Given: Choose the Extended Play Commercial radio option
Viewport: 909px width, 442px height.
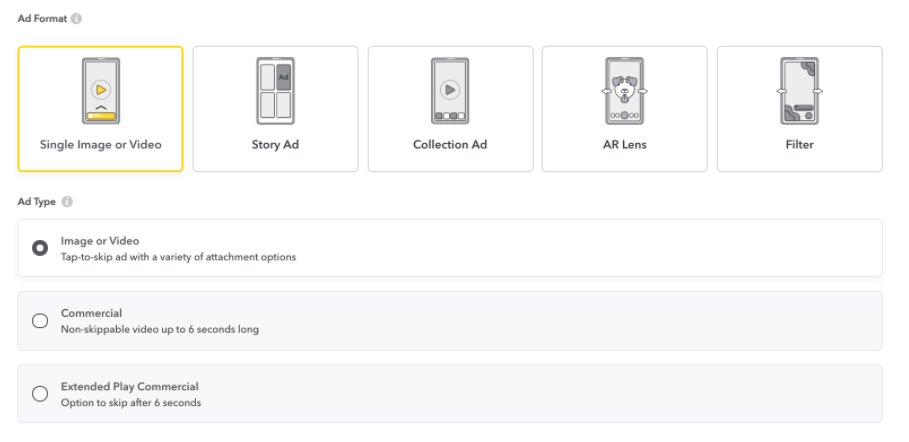Looking at the screenshot, I should click(40, 394).
